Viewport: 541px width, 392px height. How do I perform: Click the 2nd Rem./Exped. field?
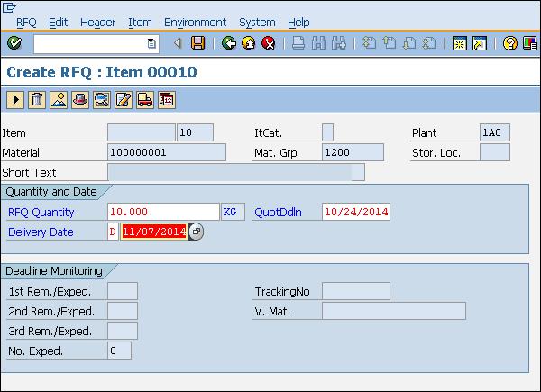click(x=123, y=311)
